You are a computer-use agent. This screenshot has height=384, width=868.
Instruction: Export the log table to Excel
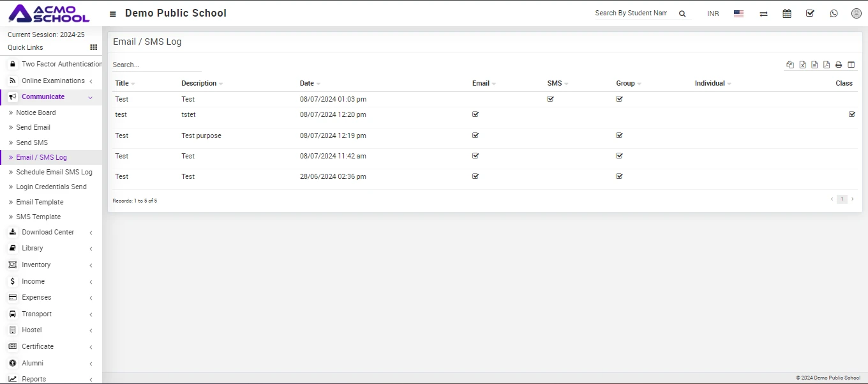coord(802,65)
